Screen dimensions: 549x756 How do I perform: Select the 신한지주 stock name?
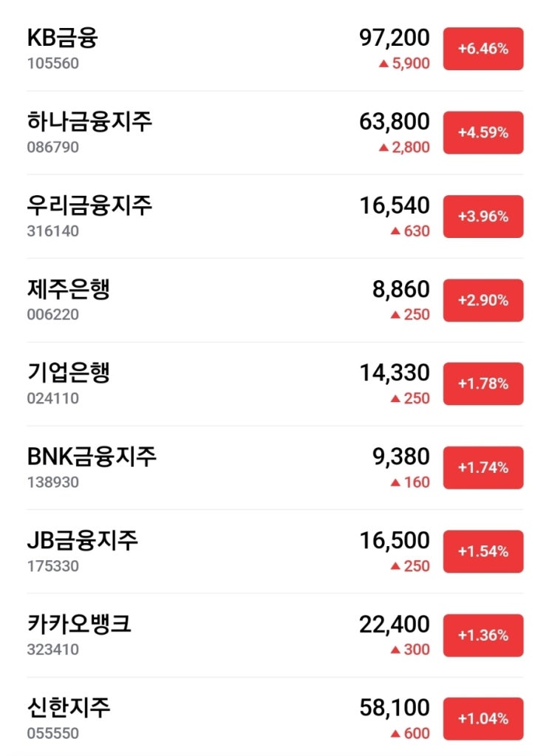69,707
